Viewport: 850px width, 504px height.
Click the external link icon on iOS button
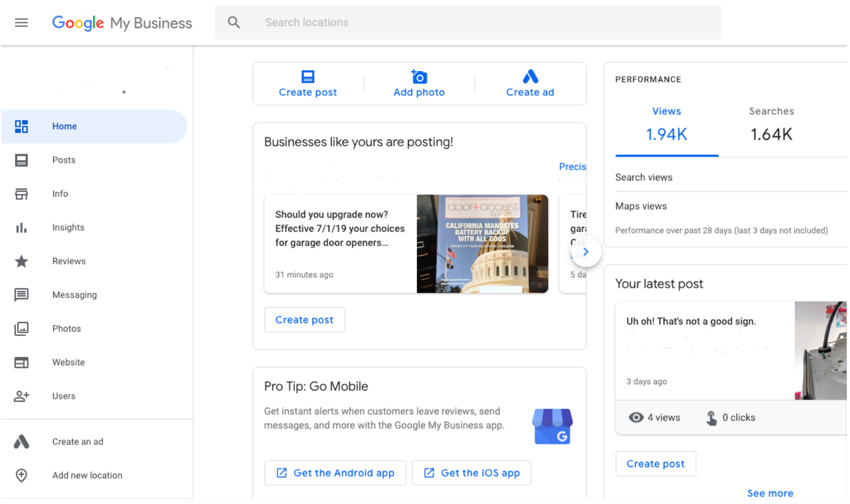pos(429,473)
